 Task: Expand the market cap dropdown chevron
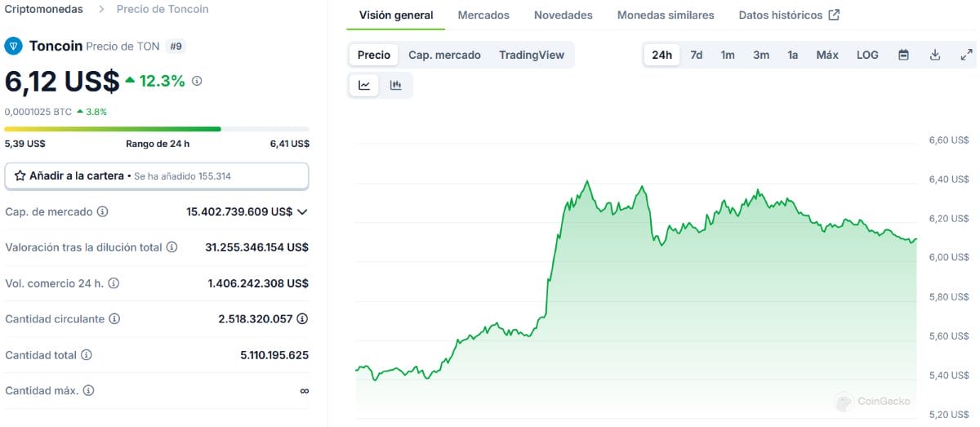coord(302,211)
